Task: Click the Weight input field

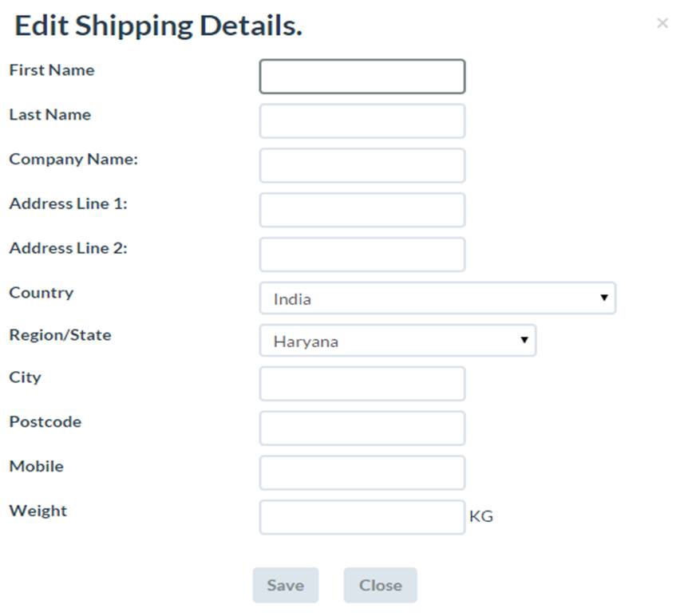Action: pyautogui.click(x=362, y=517)
